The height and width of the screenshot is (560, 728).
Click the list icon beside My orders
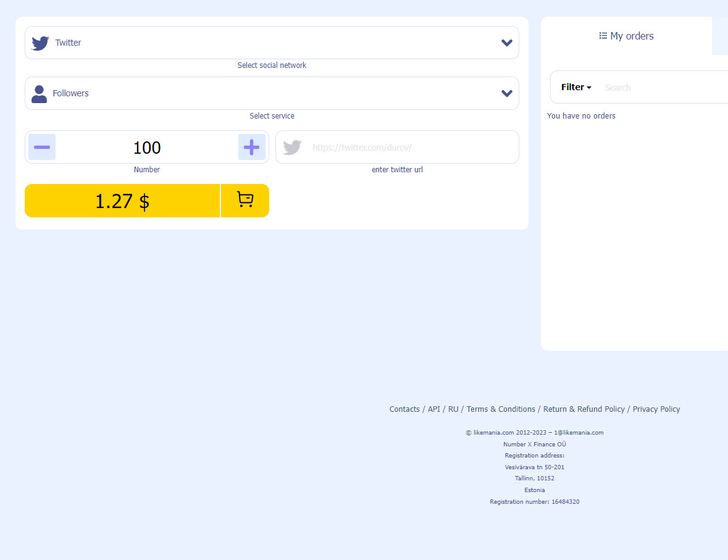[603, 36]
